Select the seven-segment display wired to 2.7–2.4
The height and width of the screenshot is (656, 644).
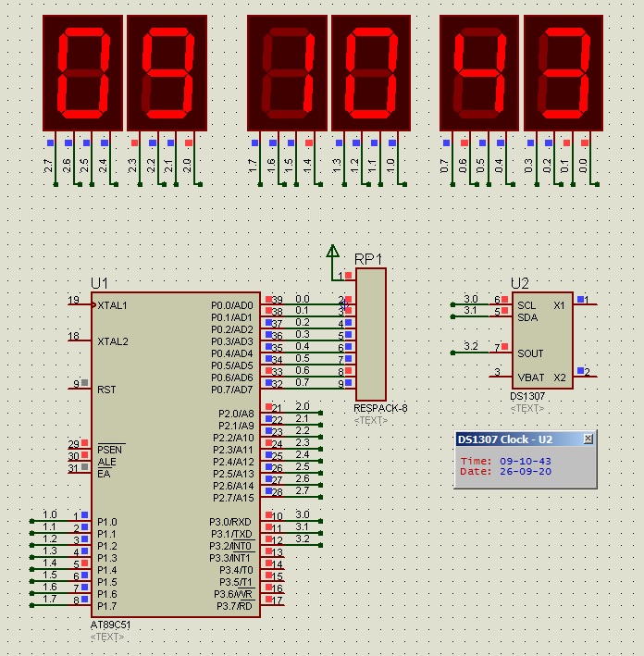[83, 73]
